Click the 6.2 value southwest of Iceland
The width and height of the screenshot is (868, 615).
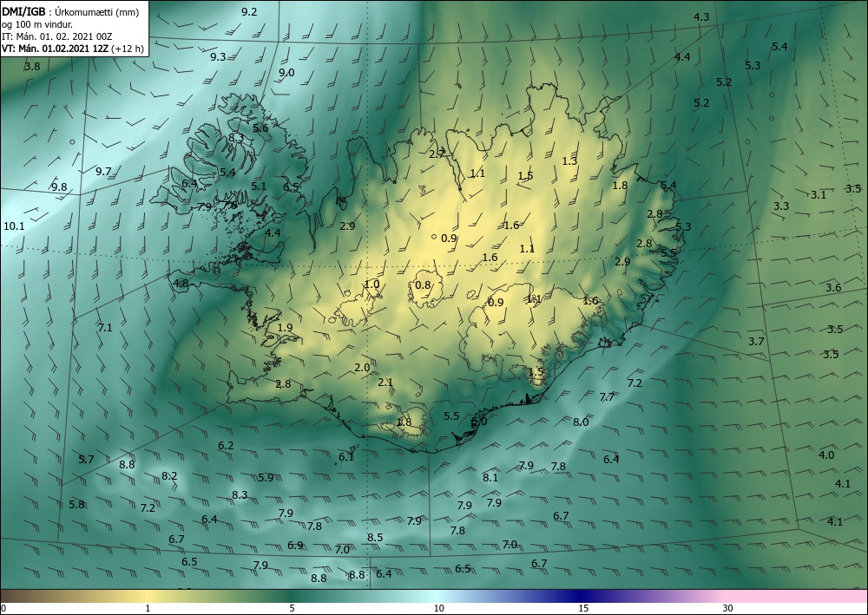(x=226, y=445)
